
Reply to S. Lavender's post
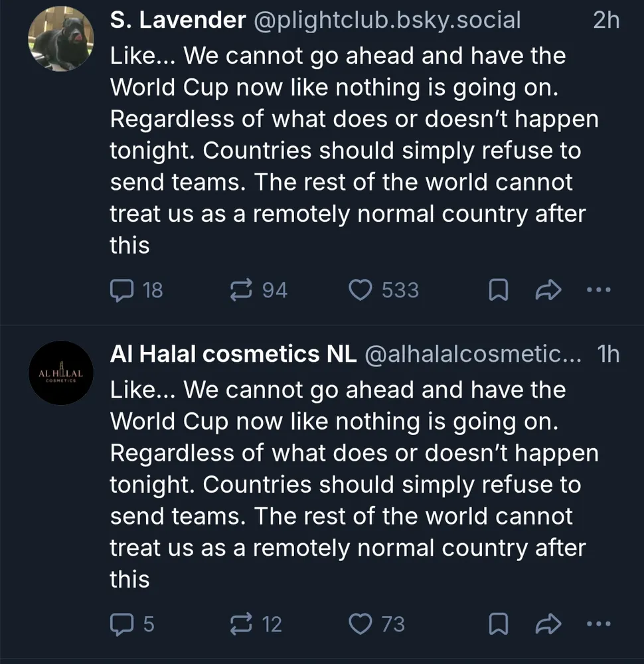pos(121,290)
